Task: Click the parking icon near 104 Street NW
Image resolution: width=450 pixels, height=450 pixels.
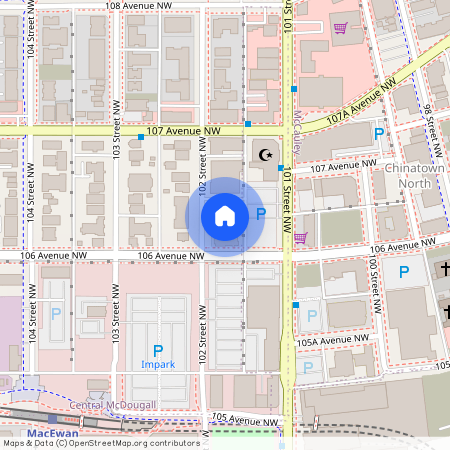Action: [56, 314]
